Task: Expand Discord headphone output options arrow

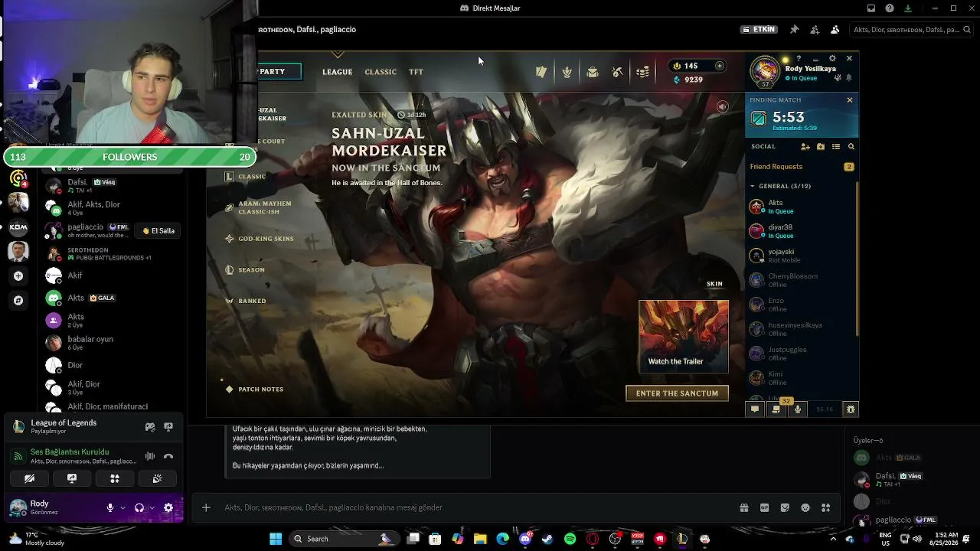Action: (152, 507)
